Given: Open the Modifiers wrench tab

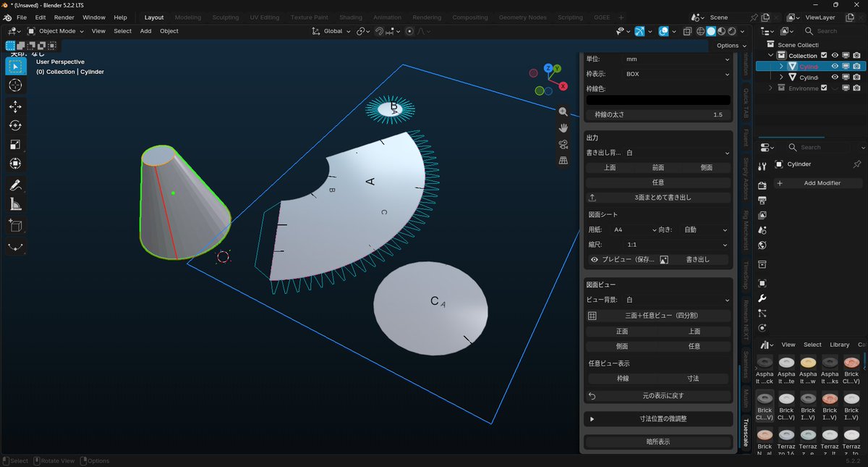Looking at the screenshot, I should (x=762, y=298).
